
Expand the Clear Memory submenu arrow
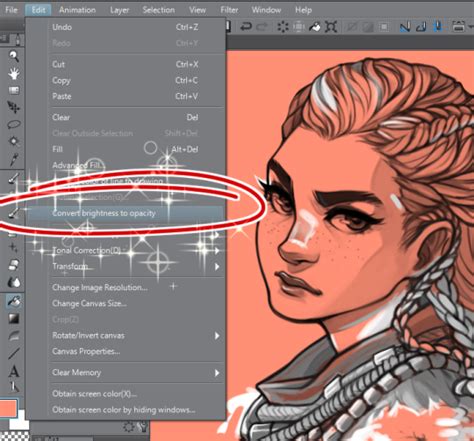click(x=217, y=373)
